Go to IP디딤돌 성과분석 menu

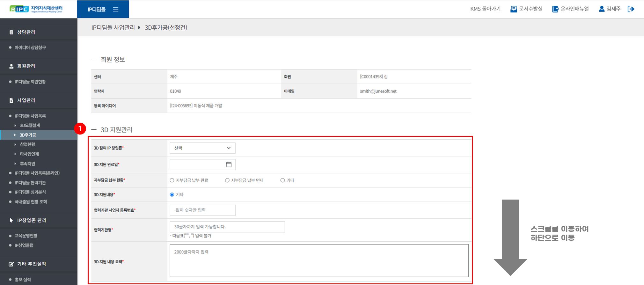[30, 192]
